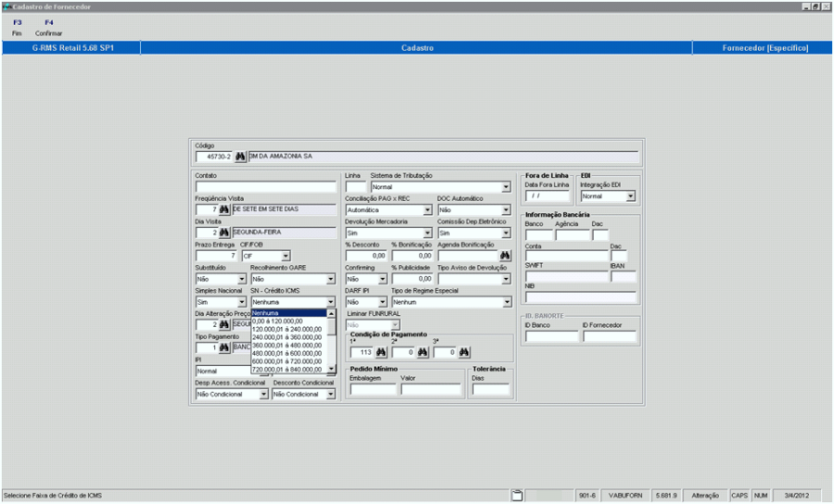
Task: Click the % Desconto field
Action: [366, 257]
